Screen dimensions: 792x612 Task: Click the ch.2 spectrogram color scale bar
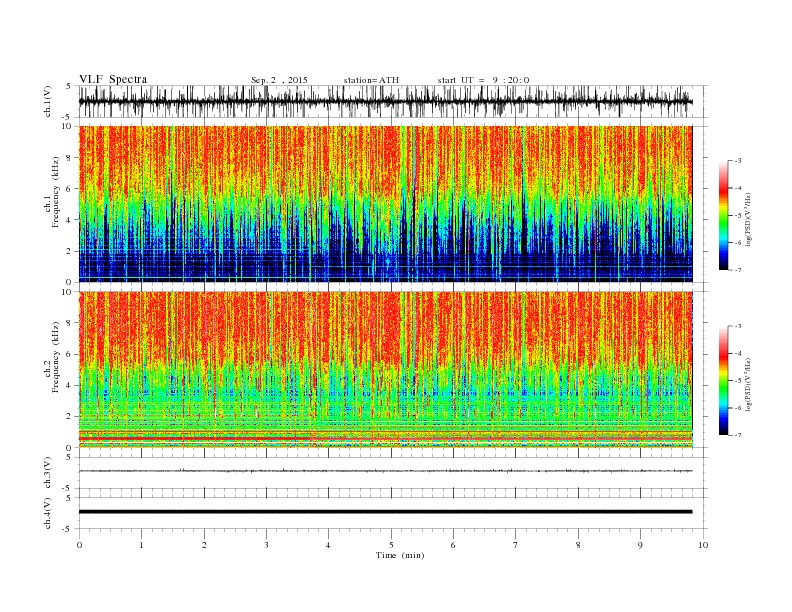point(723,380)
